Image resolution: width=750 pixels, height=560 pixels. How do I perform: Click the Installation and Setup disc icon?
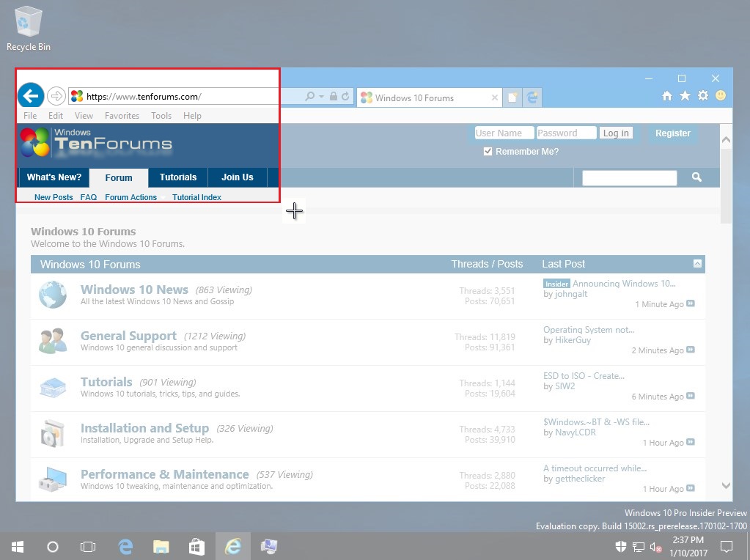tap(53, 433)
